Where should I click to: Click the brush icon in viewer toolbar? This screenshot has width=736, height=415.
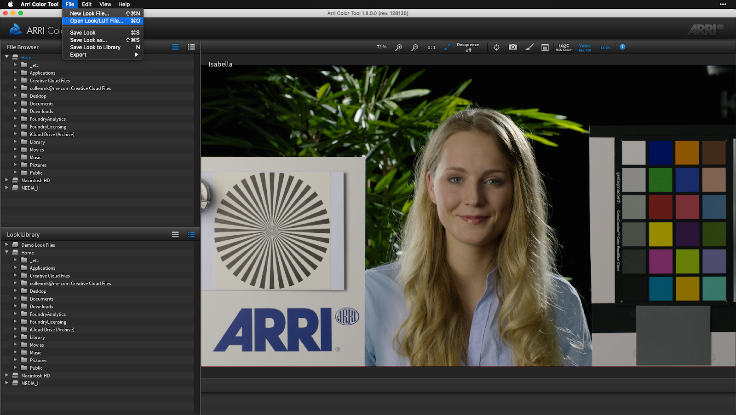coord(529,47)
